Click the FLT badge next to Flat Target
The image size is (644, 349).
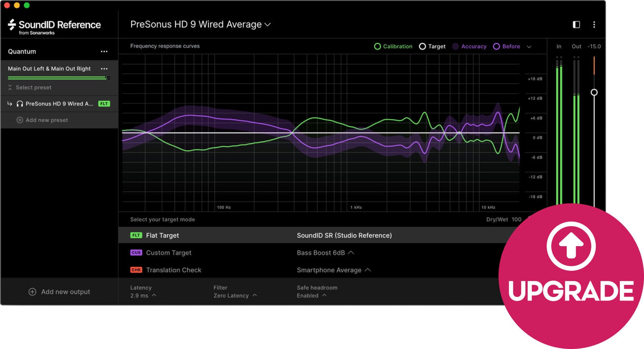[136, 235]
